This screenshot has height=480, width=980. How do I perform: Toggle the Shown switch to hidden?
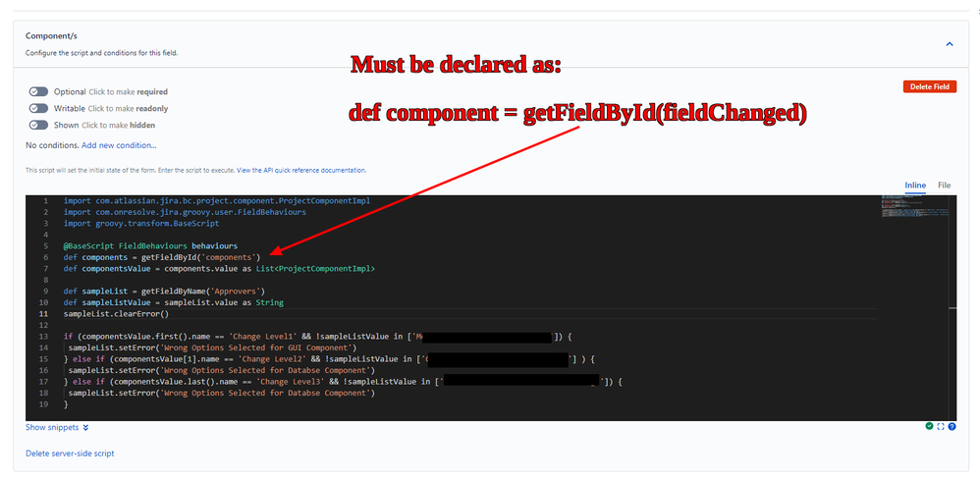click(38, 125)
